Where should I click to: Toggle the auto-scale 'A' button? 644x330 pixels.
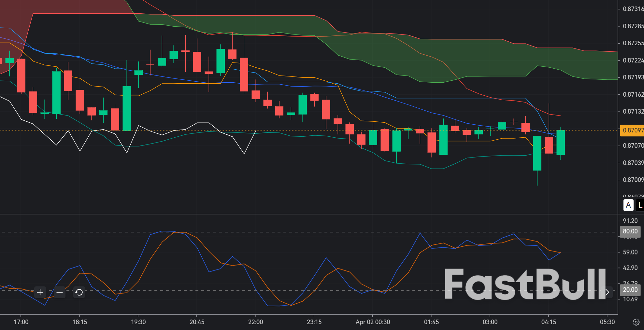pyautogui.click(x=628, y=205)
